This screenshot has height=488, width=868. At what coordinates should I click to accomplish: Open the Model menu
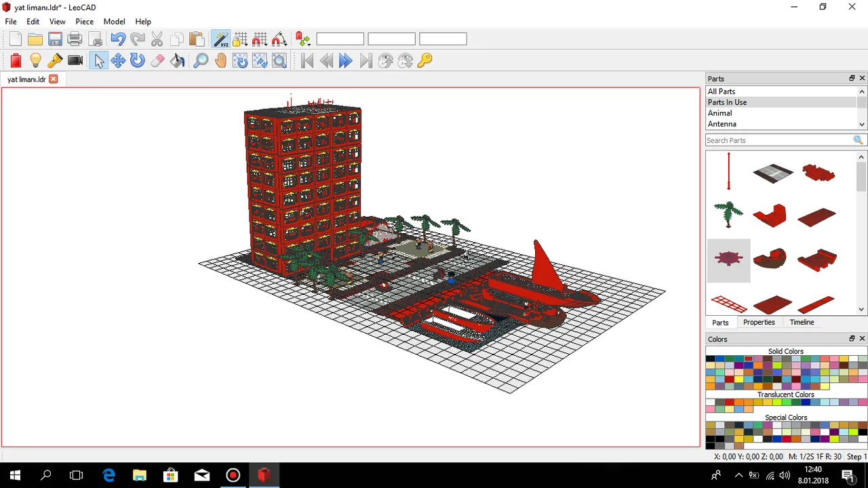(x=114, y=22)
